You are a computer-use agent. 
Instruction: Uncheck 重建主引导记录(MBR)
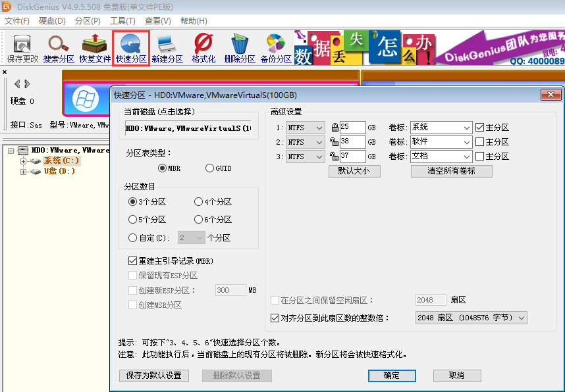click(133, 260)
